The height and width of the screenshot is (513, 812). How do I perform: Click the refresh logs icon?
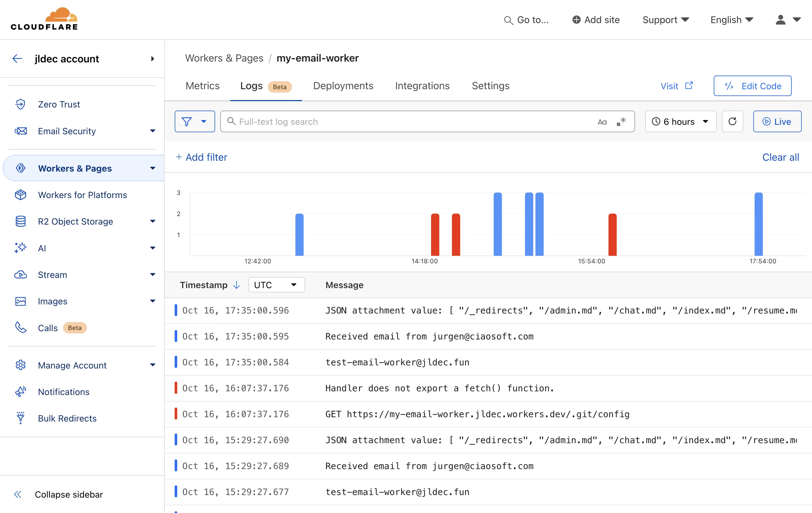click(733, 121)
